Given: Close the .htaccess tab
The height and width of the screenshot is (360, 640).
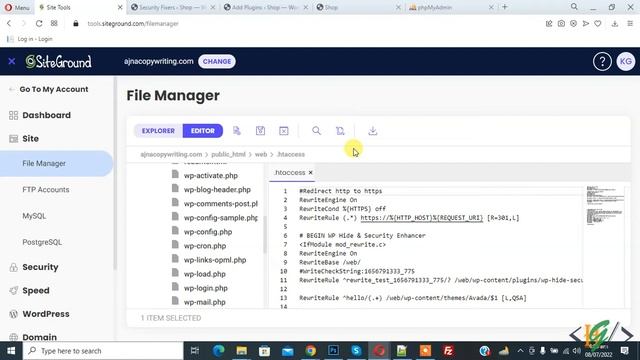Looking at the screenshot, I should click(311, 173).
